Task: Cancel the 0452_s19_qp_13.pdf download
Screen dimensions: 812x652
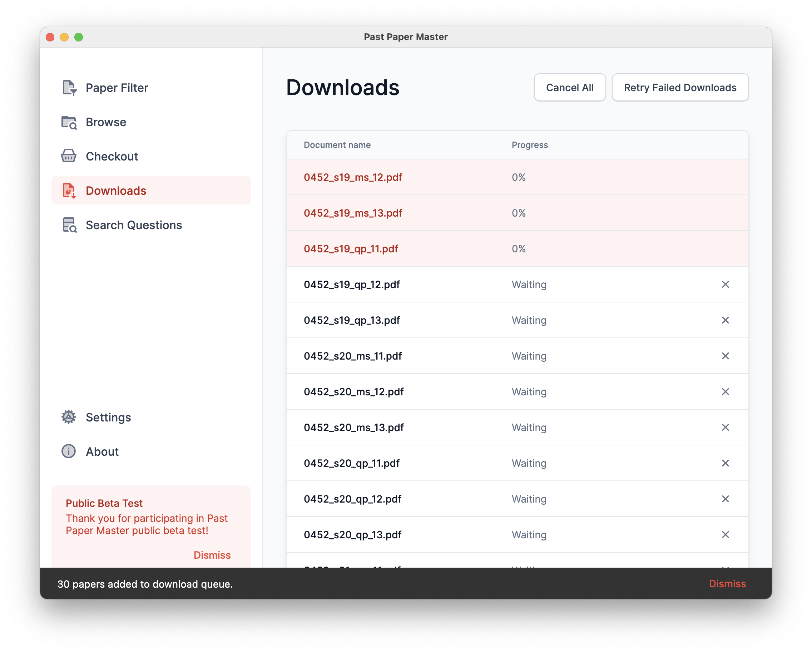Action: pyautogui.click(x=726, y=321)
